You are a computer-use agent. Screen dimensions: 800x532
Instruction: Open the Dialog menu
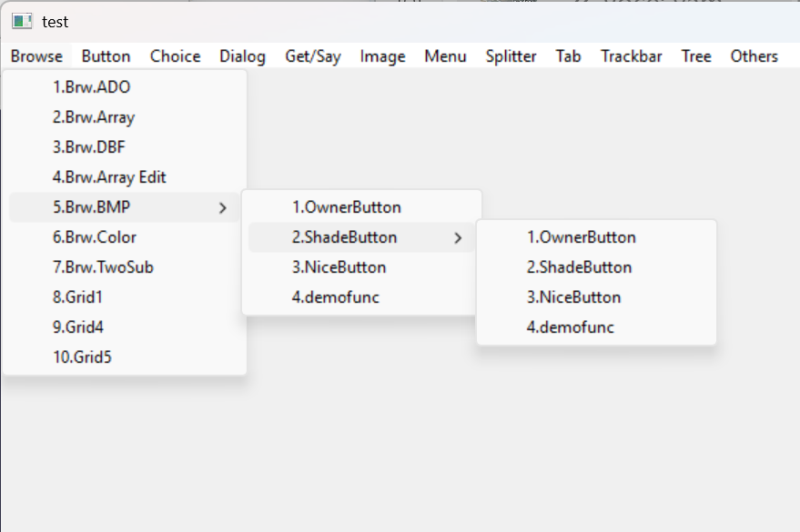click(x=242, y=56)
